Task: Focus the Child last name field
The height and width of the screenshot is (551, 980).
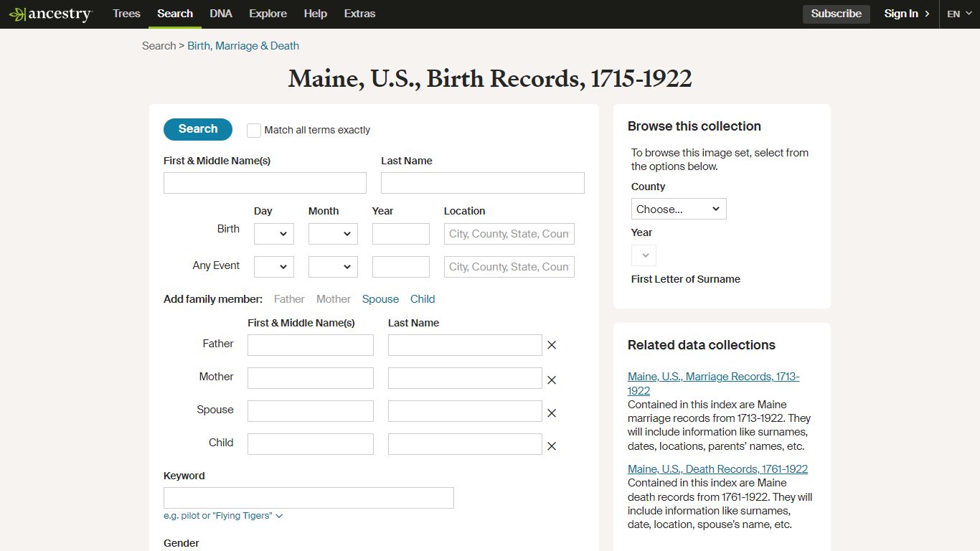Action: (465, 444)
